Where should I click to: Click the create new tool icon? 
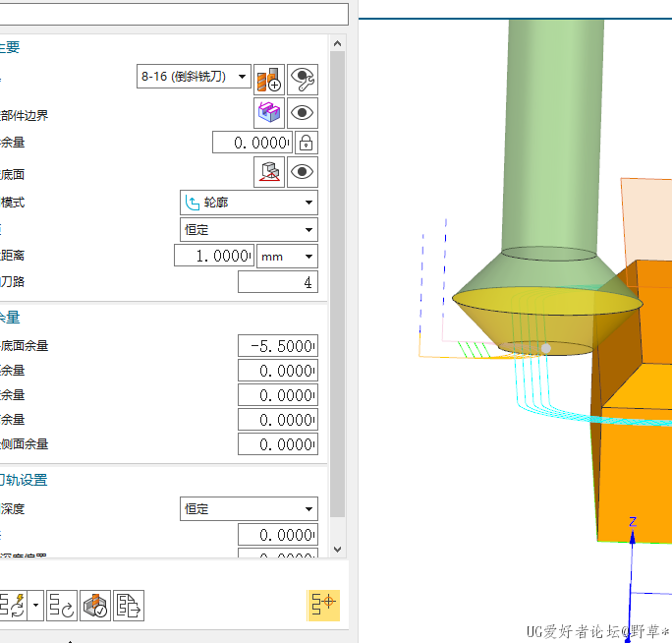269,80
